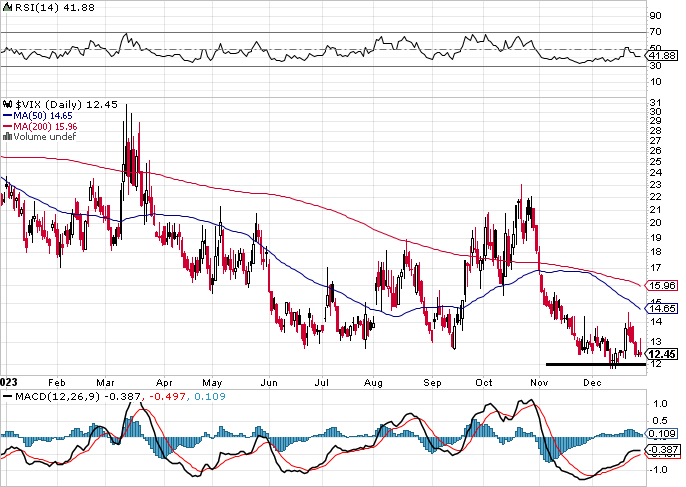Click the red MA(200) legend line
Screen dimensions: 686x487
pos(7,126)
